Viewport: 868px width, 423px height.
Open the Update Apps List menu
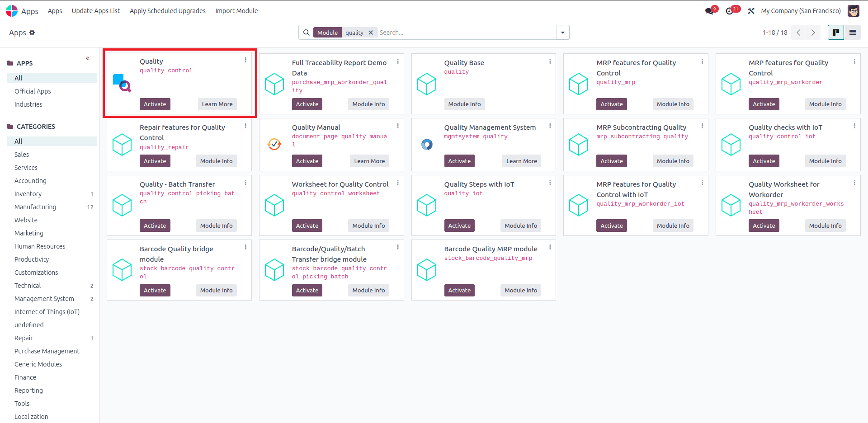[x=95, y=10]
